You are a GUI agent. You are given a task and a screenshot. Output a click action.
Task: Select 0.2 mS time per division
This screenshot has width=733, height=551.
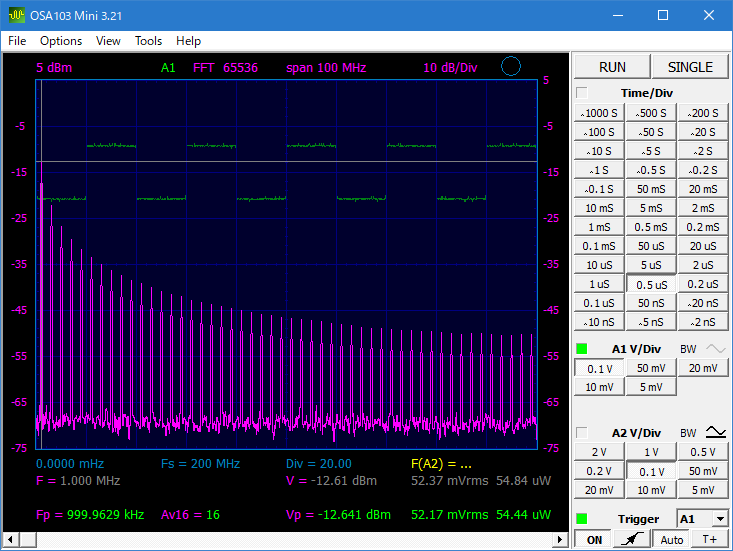point(703,227)
